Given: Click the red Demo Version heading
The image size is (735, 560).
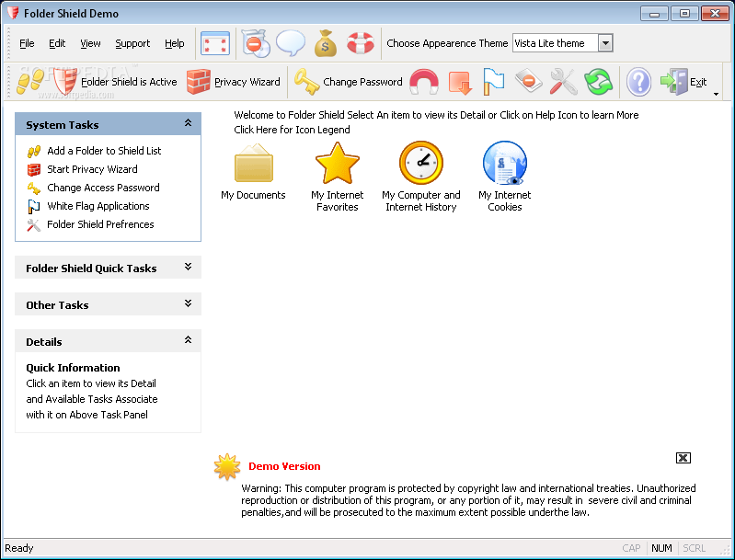Looking at the screenshot, I should (284, 466).
